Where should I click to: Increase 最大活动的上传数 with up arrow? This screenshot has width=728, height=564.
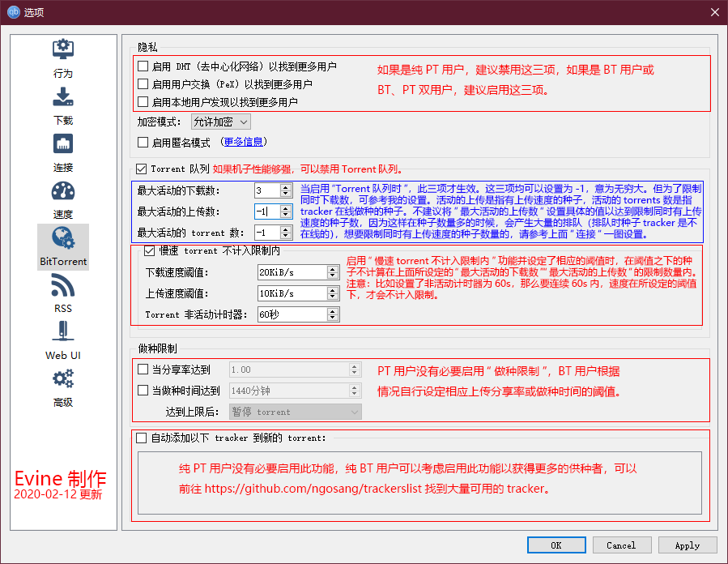point(286,208)
